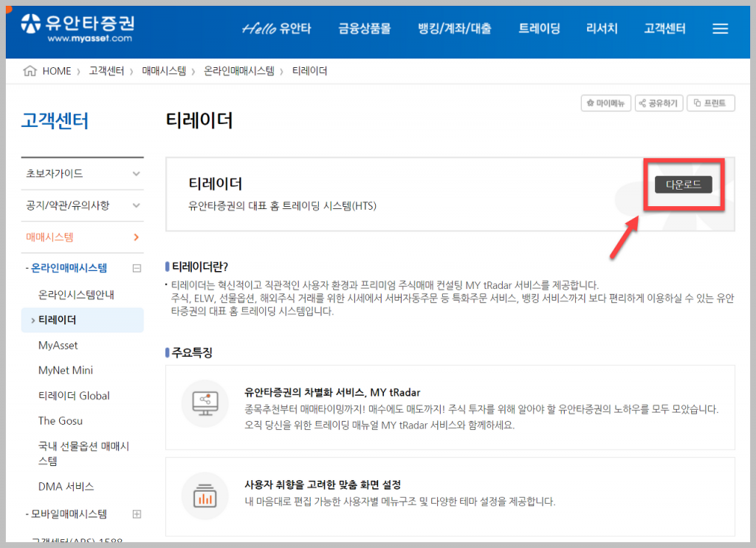
Task: Expand the 공지/약관/유의사항 chevron
Action: click(x=137, y=205)
